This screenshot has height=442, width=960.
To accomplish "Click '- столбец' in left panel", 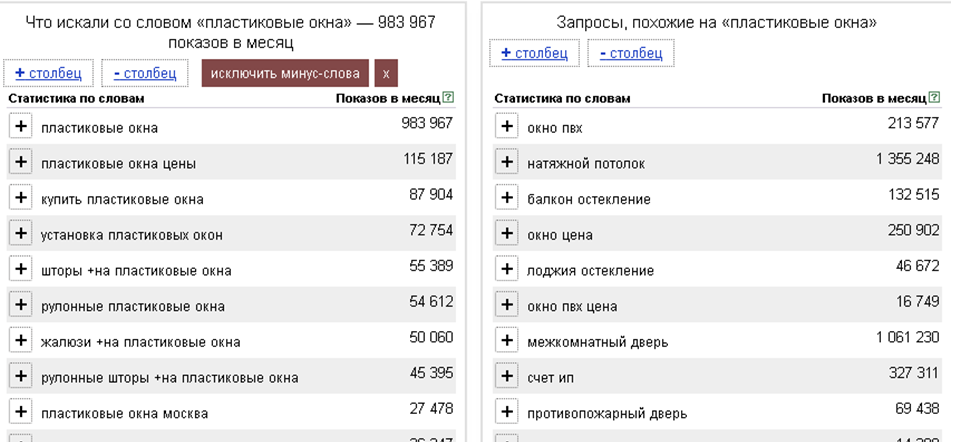I will pos(145,73).
